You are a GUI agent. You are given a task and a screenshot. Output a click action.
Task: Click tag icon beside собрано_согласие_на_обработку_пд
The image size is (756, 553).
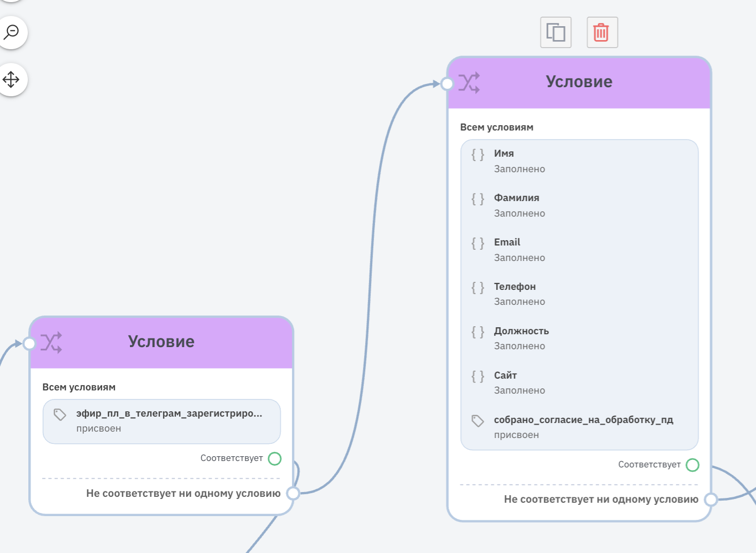pyautogui.click(x=478, y=421)
